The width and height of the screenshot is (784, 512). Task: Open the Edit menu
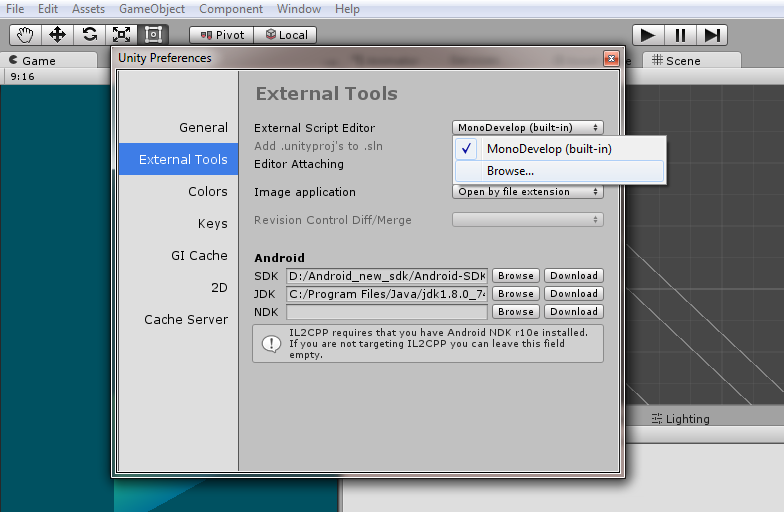[48, 9]
